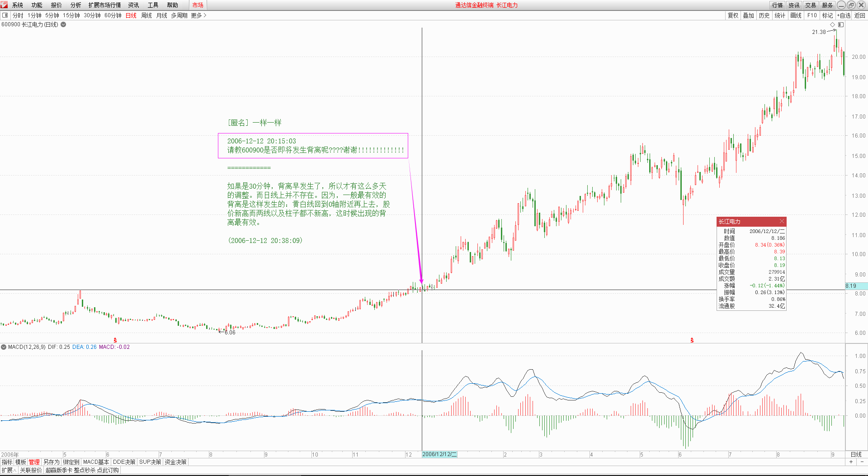
Task: Click the F10 fundamentals icon
Action: point(811,15)
